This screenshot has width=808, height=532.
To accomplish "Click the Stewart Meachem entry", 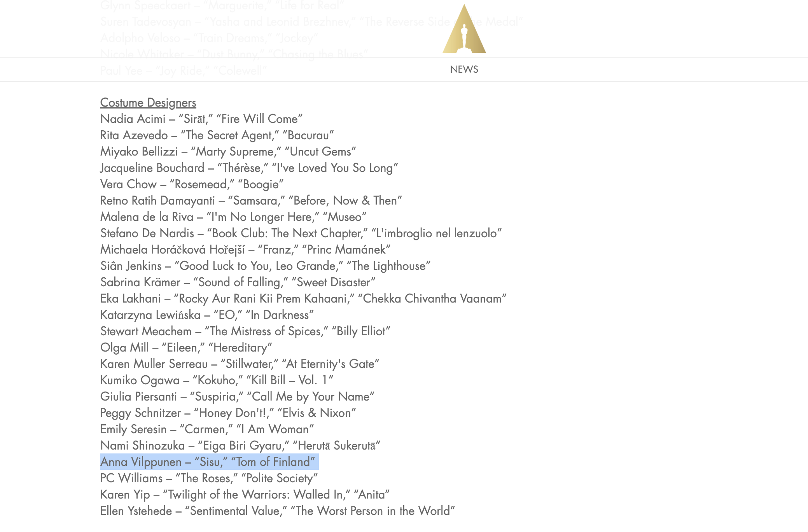I will click(x=245, y=331).
